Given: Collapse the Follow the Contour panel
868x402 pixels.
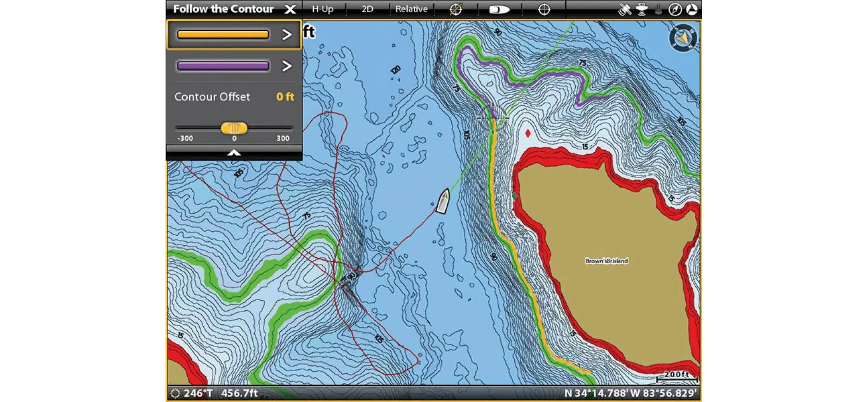Looking at the screenshot, I should (x=234, y=152).
